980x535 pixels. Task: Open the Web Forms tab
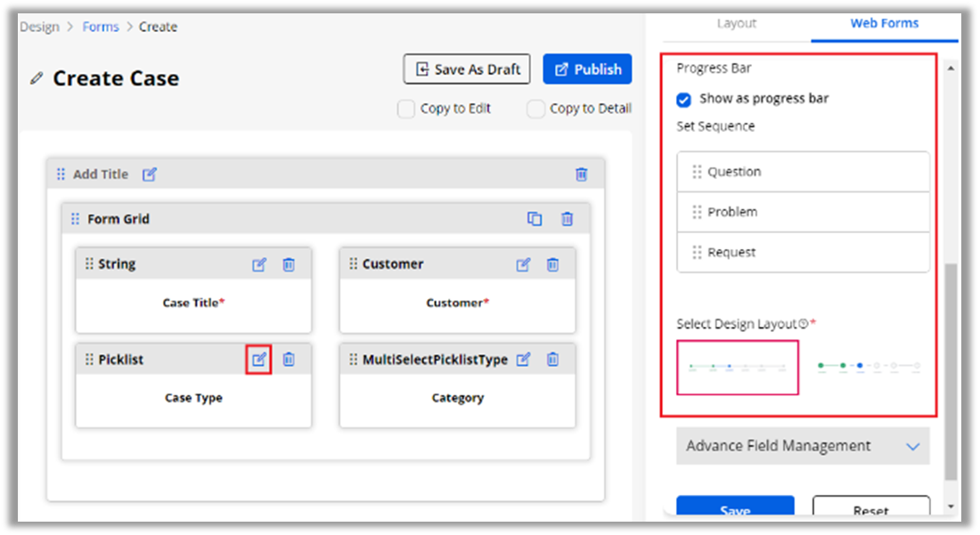pos(884,23)
